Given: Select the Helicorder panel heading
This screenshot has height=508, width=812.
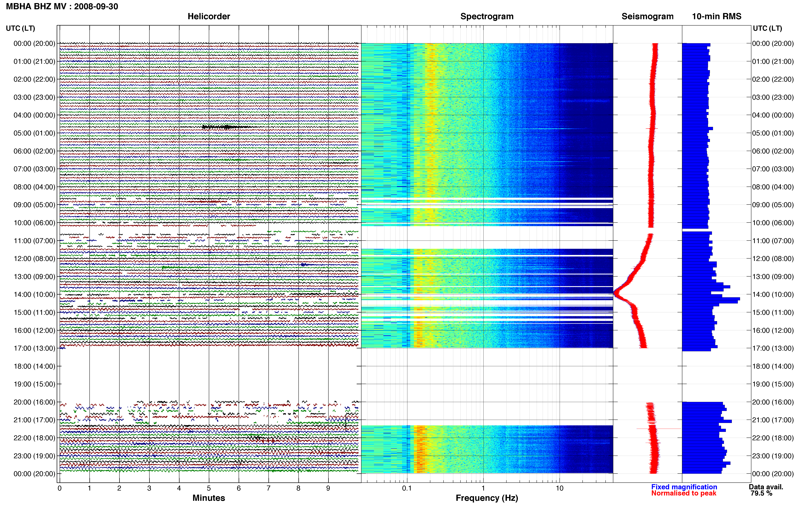Looking at the screenshot, I should click(x=209, y=16).
